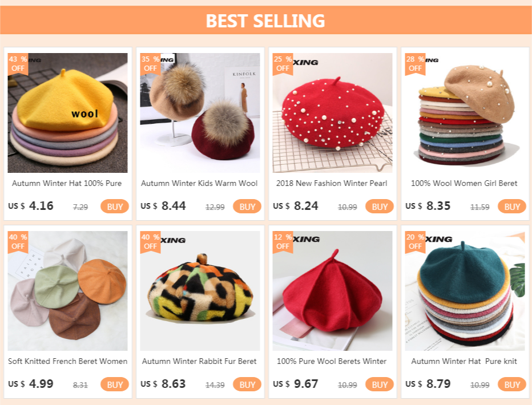The width and height of the screenshot is (532, 405).
Task: Click BUY for Soft Knitted French Beret
Action: pyautogui.click(x=115, y=384)
